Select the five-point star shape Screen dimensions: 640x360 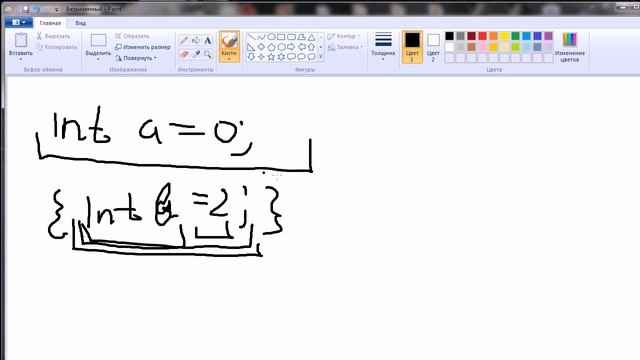tap(271, 57)
